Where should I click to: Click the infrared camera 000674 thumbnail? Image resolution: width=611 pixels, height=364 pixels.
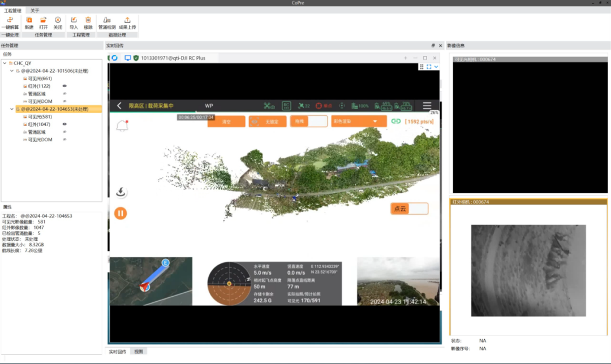tap(528, 270)
